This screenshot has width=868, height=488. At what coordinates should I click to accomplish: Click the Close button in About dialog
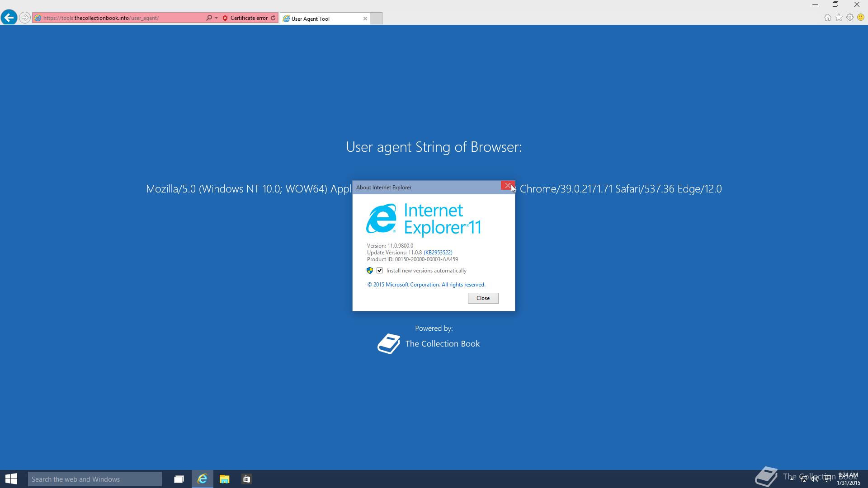[483, 298]
